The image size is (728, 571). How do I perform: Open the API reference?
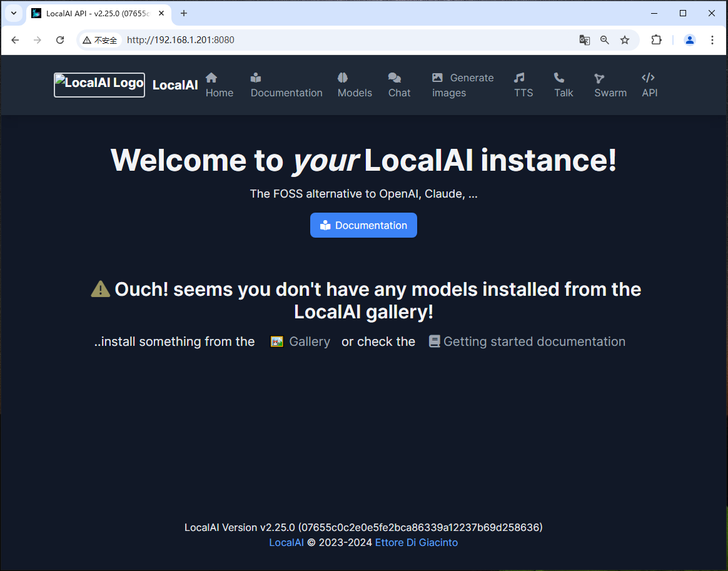[x=649, y=85]
